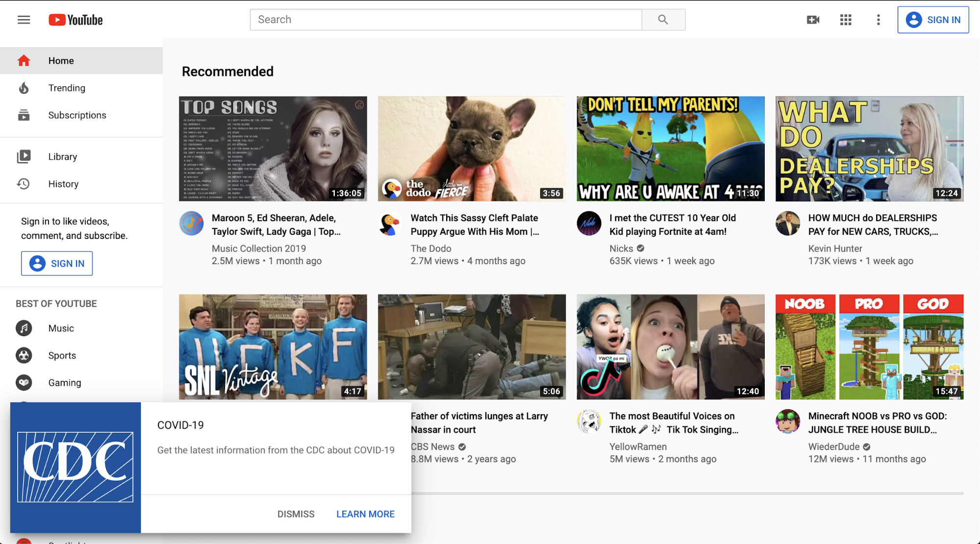980x544 pixels.
Task: Go to Library in sidebar
Action: [81, 157]
